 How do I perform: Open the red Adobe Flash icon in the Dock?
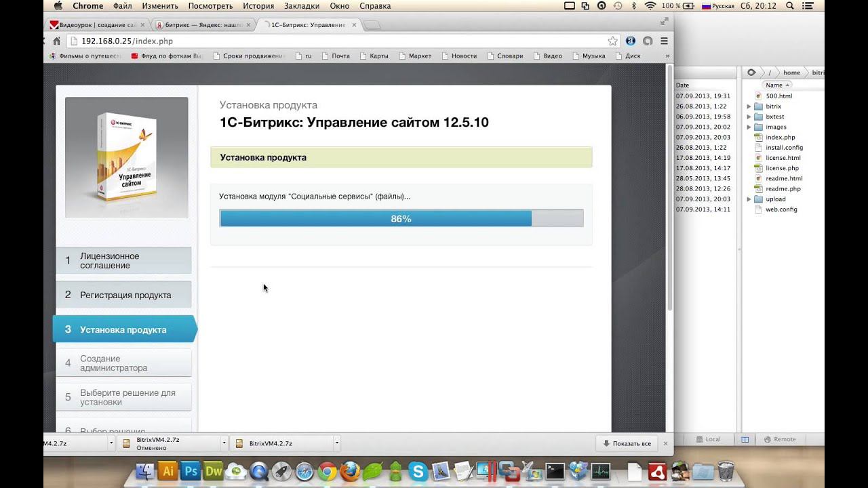[657, 471]
